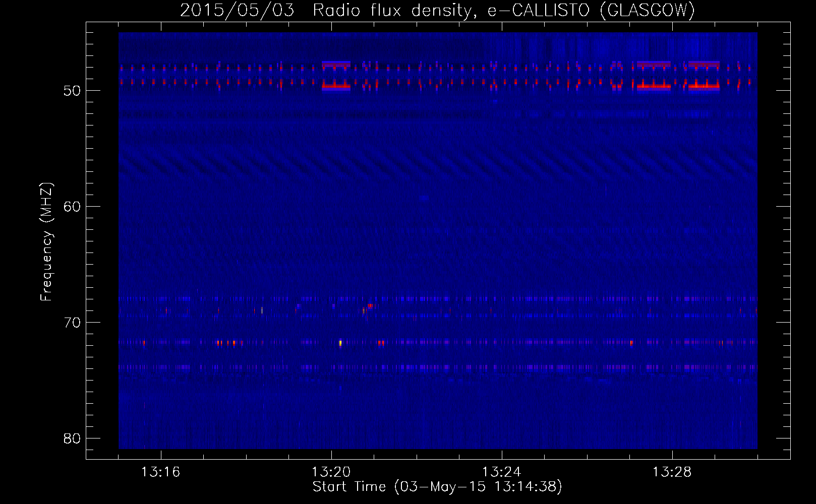
Task: Click the red emission band at 50 MHz near 13:20
Action: tap(336, 87)
